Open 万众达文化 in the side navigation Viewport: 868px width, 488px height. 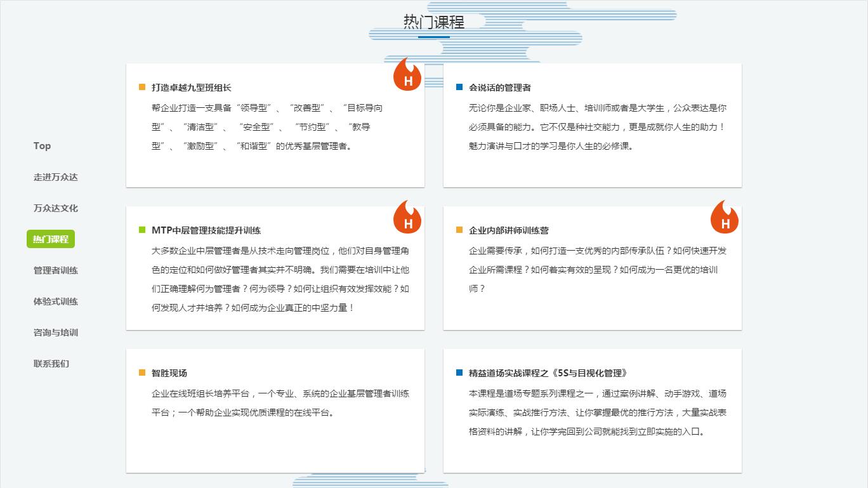point(55,208)
